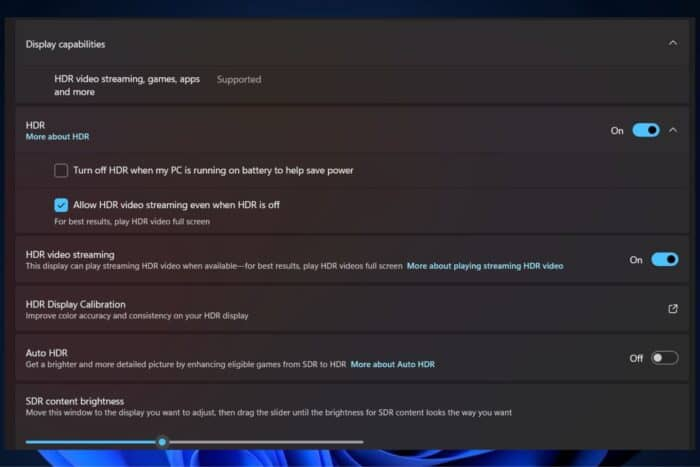
Task: Collapse the Display capabilities section chevron
Action: 672,43
